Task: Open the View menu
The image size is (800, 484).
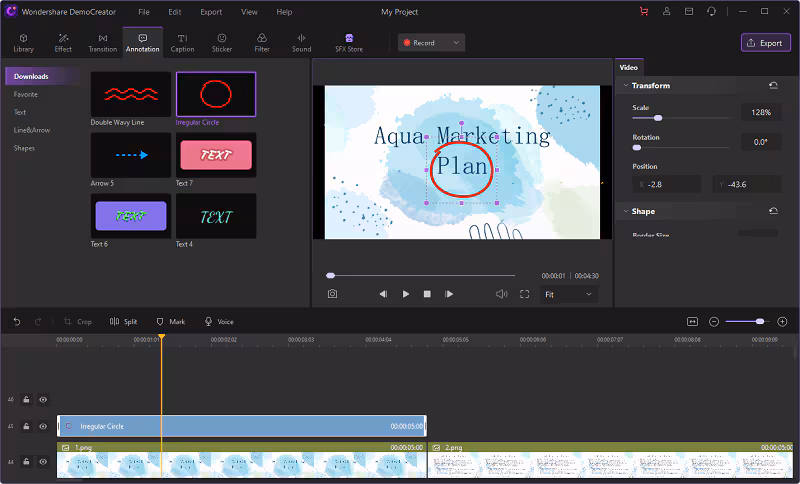Action: (249, 12)
